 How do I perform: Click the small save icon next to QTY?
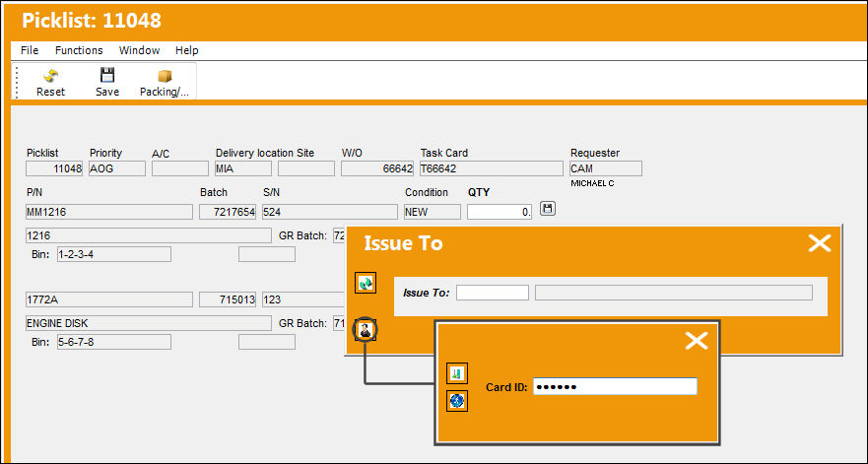548,209
